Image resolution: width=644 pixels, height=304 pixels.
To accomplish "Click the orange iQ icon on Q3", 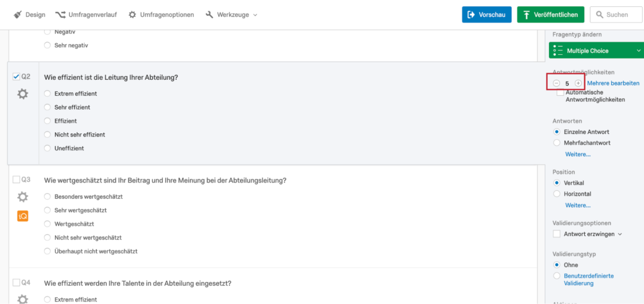I will [23, 216].
